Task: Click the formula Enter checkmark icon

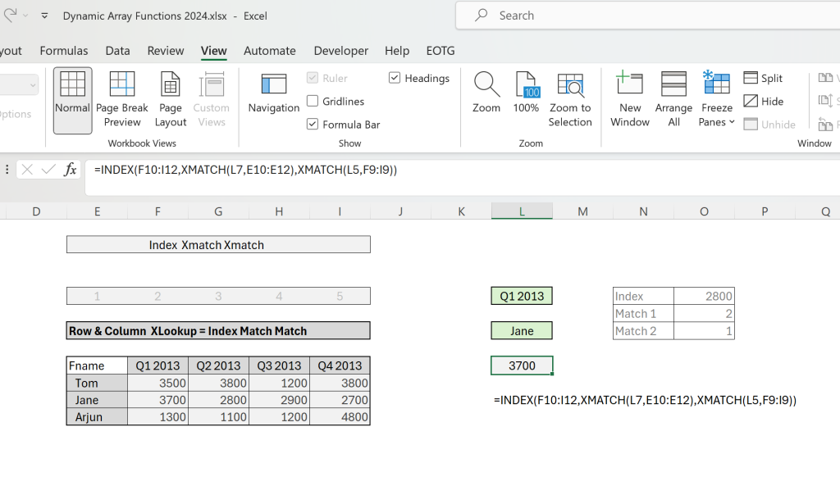Action: click(x=48, y=170)
